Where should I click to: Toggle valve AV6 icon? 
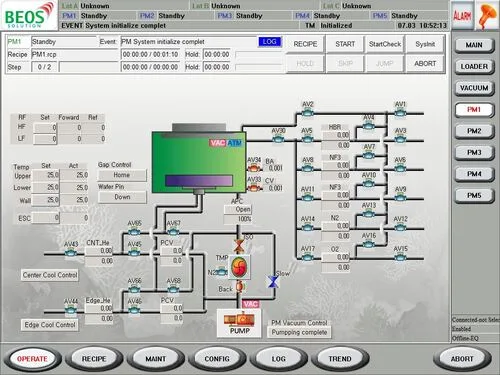(400, 169)
